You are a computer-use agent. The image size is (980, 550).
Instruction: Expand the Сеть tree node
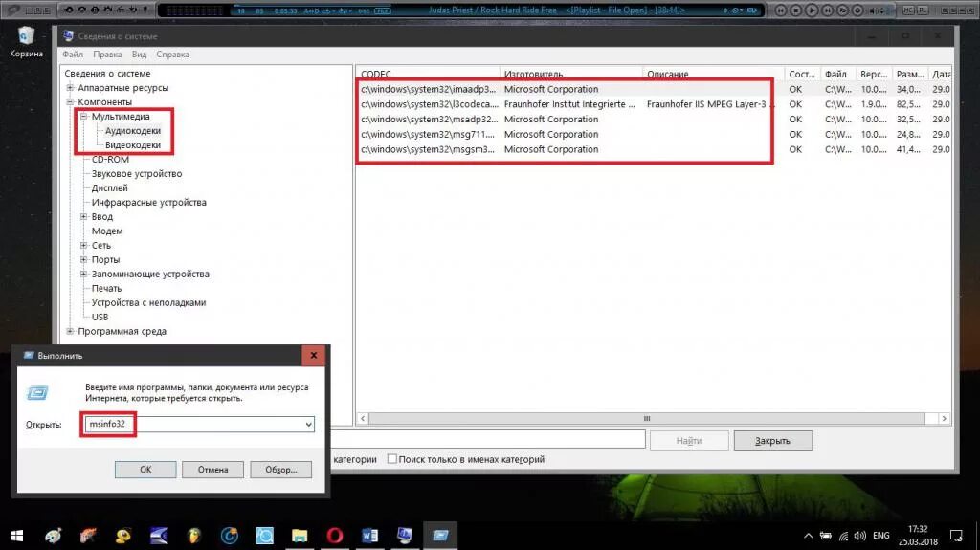click(84, 245)
